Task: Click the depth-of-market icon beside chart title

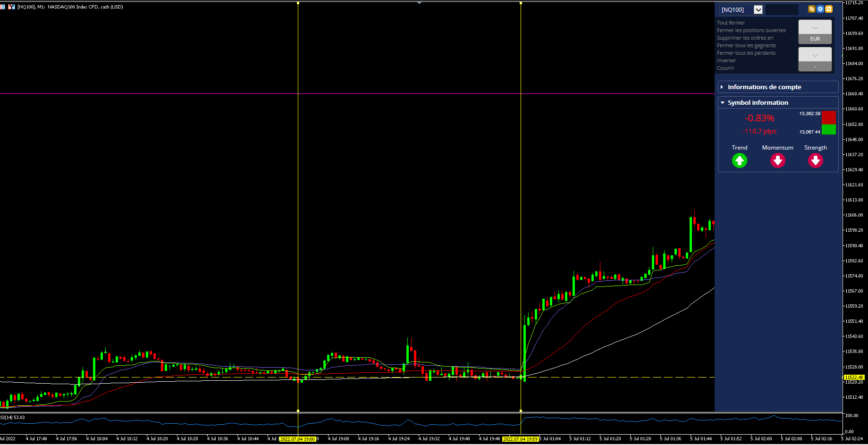Action: [x=3, y=7]
